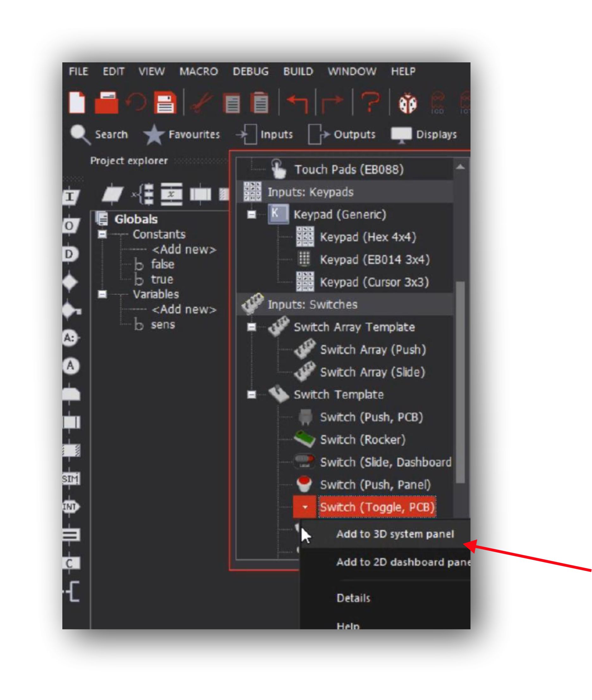Viewport: 592px width, 700px height.
Task: Click the New file icon in toolbar
Action: [77, 102]
